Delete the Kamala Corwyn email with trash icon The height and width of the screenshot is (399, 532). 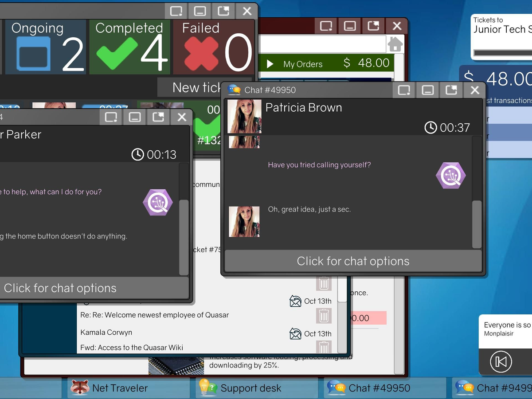pyautogui.click(x=324, y=348)
